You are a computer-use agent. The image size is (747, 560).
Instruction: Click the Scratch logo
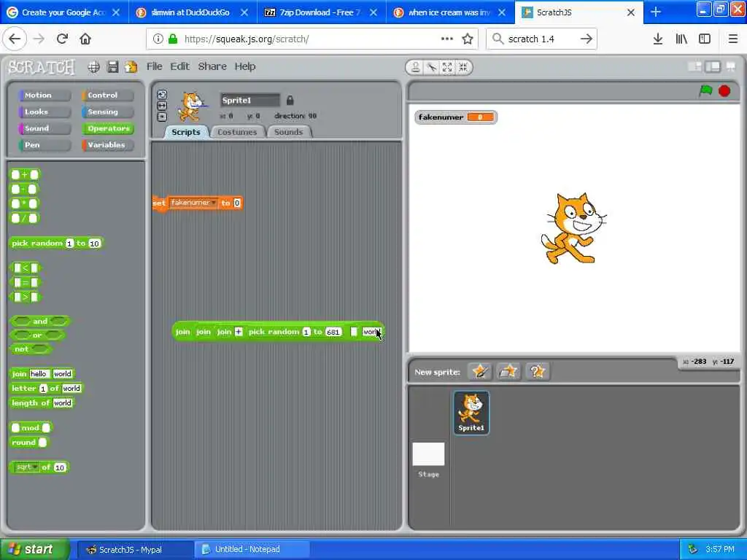click(42, 67)
